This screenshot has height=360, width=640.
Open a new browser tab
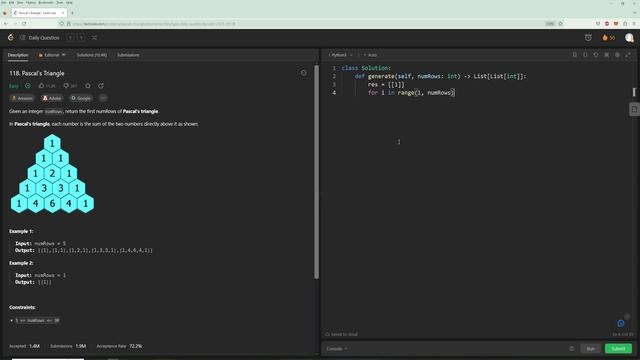72,13
